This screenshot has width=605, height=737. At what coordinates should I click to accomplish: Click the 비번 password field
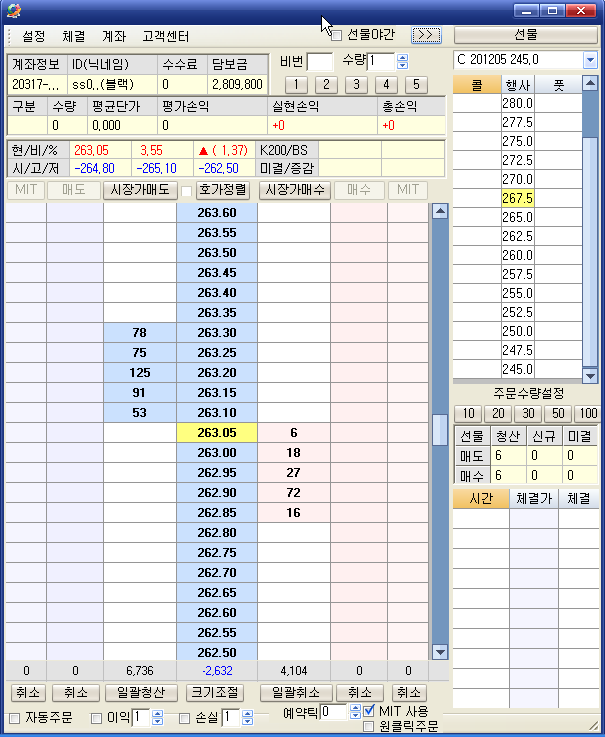click(319, 62)
